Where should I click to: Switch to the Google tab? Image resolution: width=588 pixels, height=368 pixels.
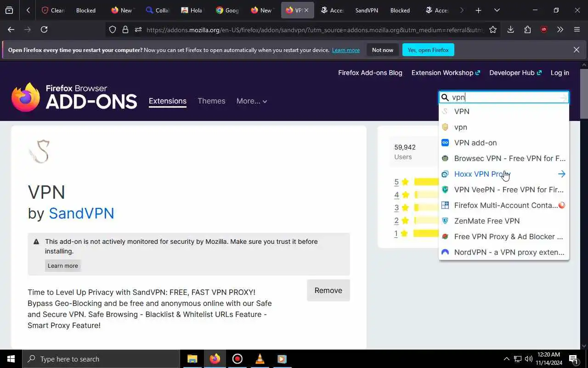[227, 10]
